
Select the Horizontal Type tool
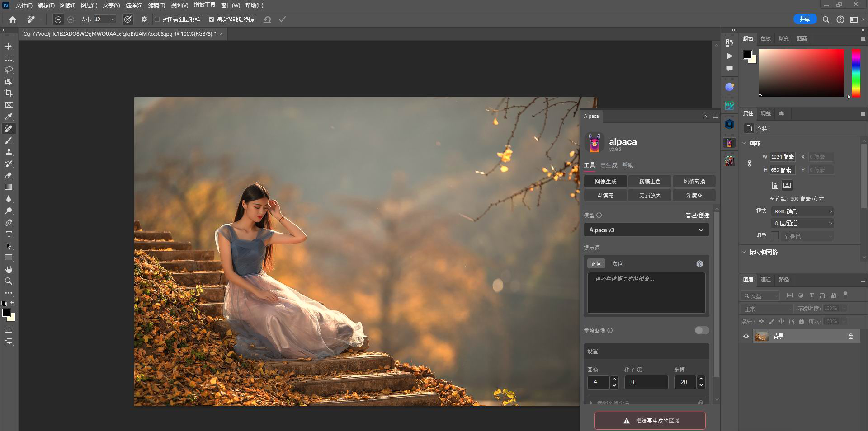[x=9, y=234]
